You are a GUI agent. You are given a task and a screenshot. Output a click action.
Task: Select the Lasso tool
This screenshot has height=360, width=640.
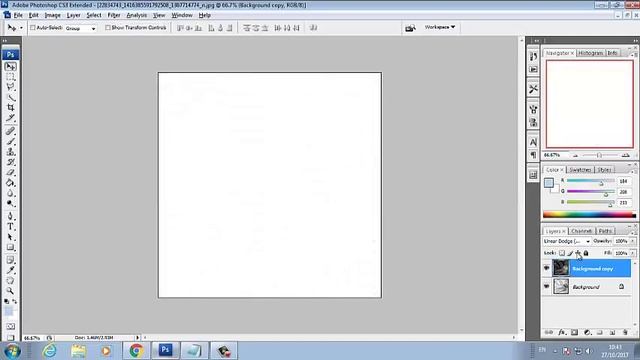pyautogui.click(x=11, y=87)
